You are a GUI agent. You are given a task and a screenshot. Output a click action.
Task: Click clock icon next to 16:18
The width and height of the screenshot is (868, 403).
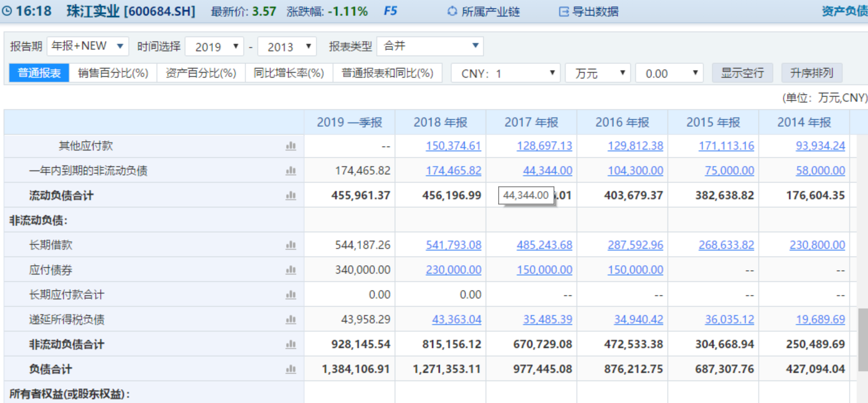click(7, 11)
